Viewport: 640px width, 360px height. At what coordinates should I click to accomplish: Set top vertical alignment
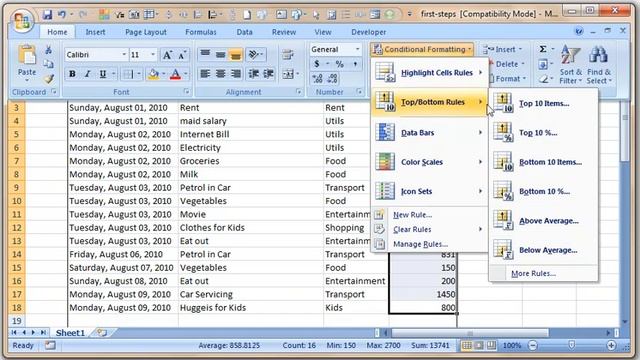point(205,54)
